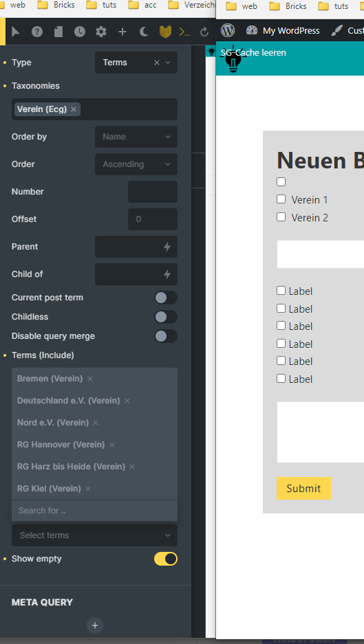
Task: Open the settings gear icon in toolbar
Action: (x=100, y=32)
